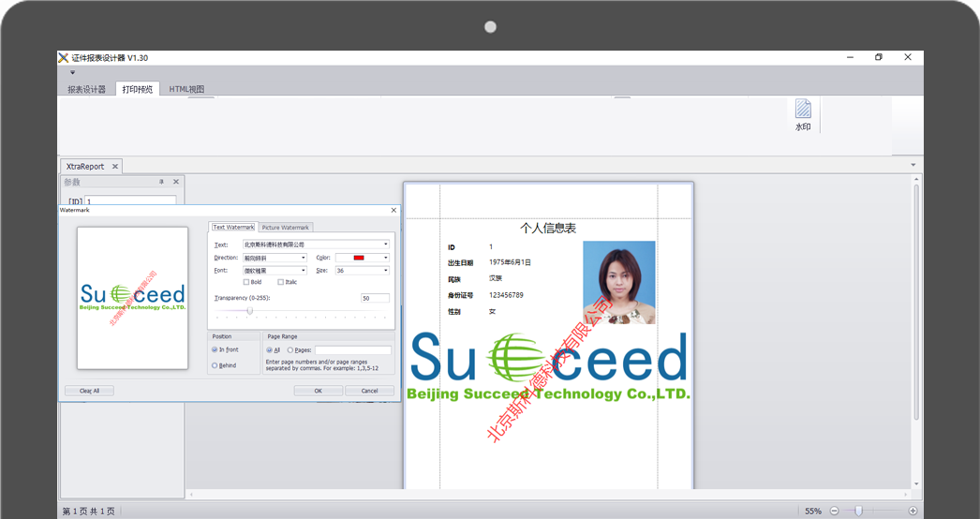Click the 123456789 ID number value
Image resolution: width=980 pixels, height=519 pixels.
pos(506,295)
